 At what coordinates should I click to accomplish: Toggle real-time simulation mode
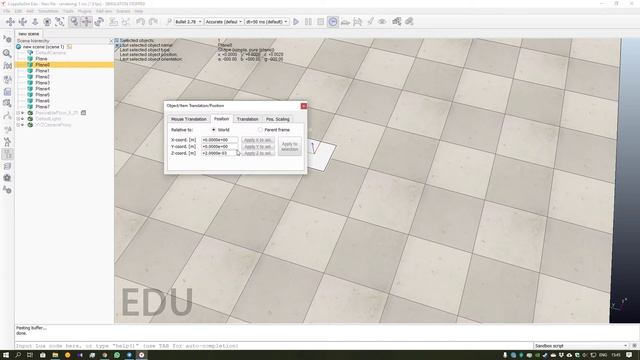coord(333,22)
